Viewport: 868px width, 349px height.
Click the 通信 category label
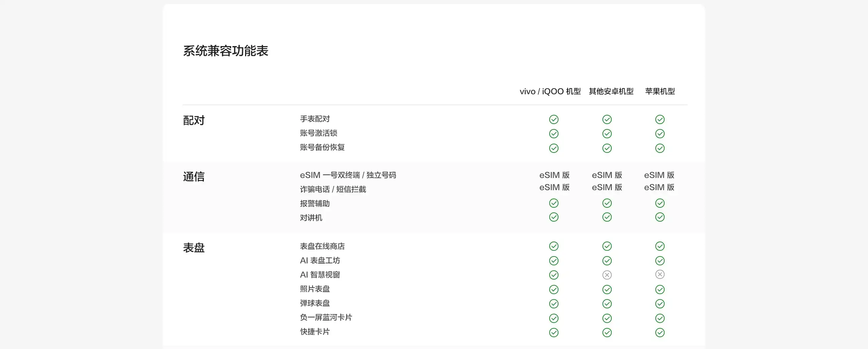pos(194,177)
